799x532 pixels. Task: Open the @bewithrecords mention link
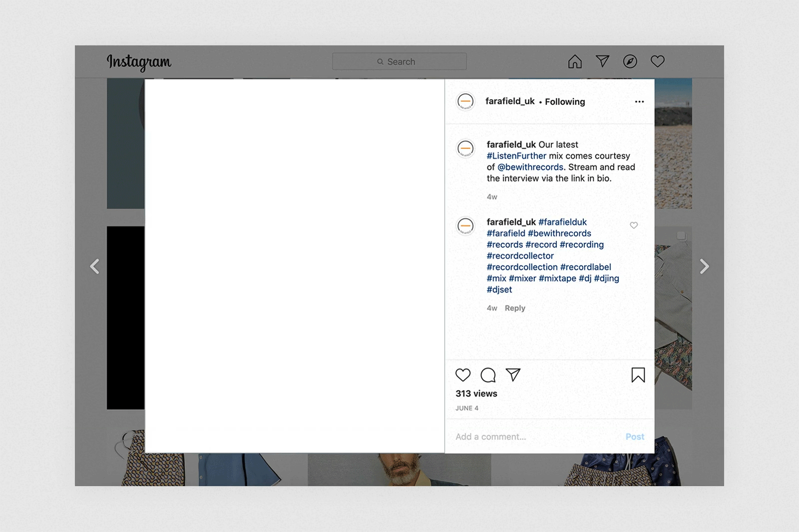pyautogui.click(x=530, y=167)
